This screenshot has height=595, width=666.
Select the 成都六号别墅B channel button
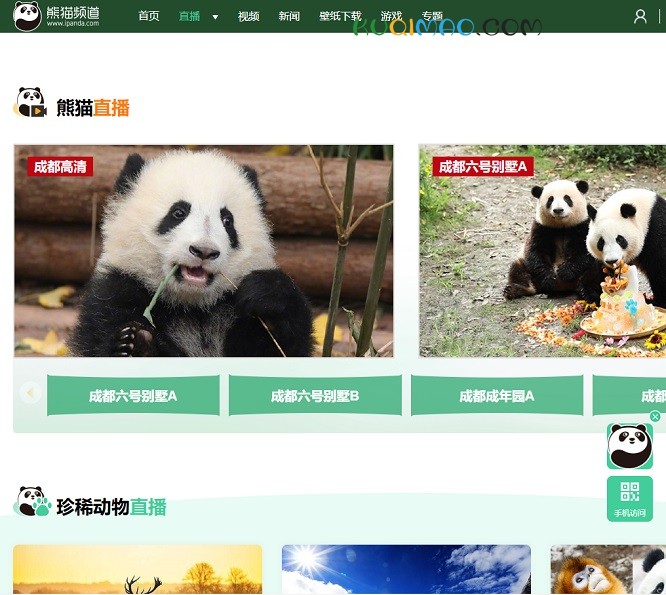pyautogui.click(x=315, y=396)
